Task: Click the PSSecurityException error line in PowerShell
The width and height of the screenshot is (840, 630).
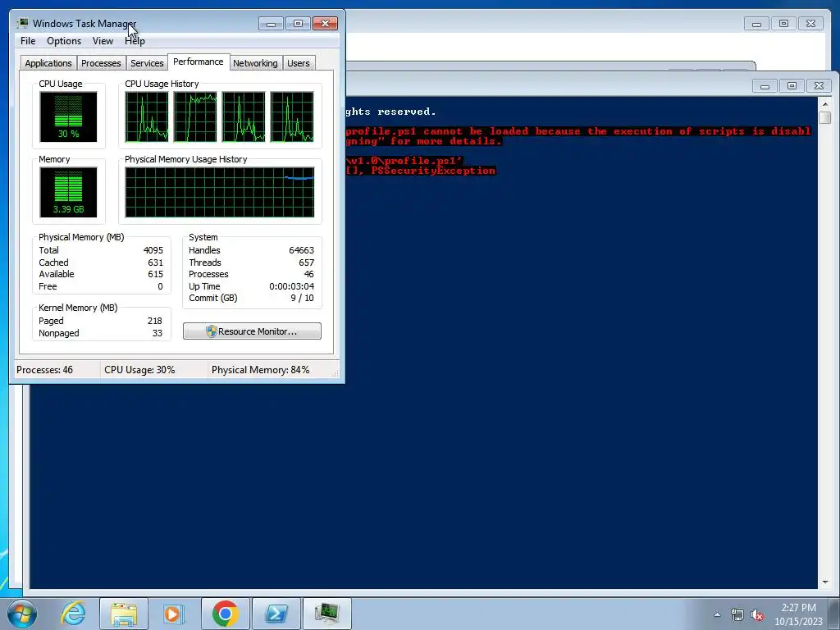Action: (x=421, y=171)
